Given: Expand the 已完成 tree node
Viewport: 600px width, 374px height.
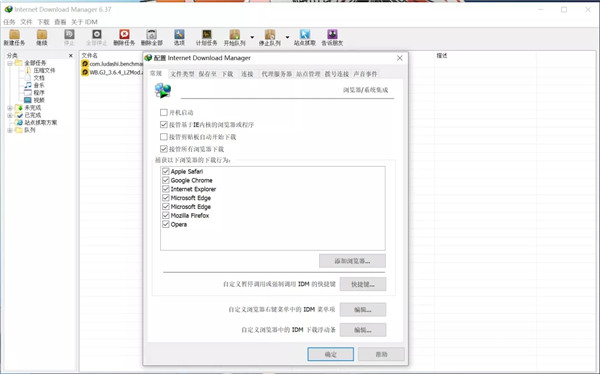Looking at the screenshot, I should click(x=10, y=115).
